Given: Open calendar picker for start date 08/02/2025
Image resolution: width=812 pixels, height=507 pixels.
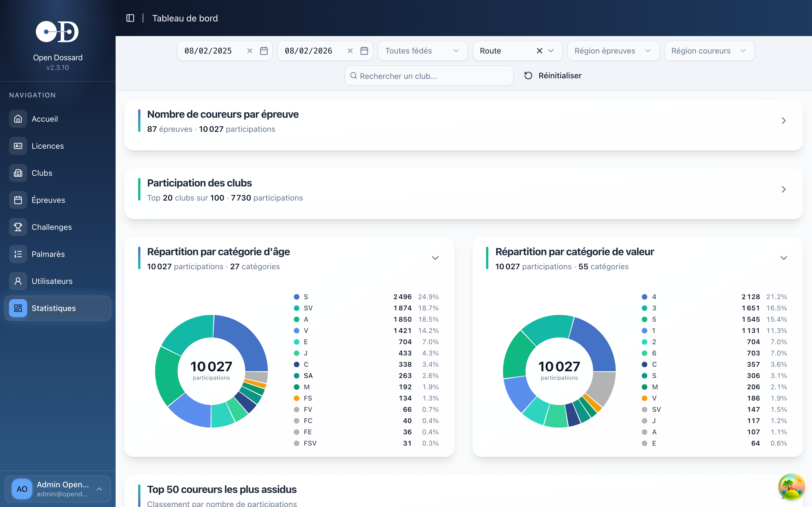Looking at the screenshot, I should [264, 51].
